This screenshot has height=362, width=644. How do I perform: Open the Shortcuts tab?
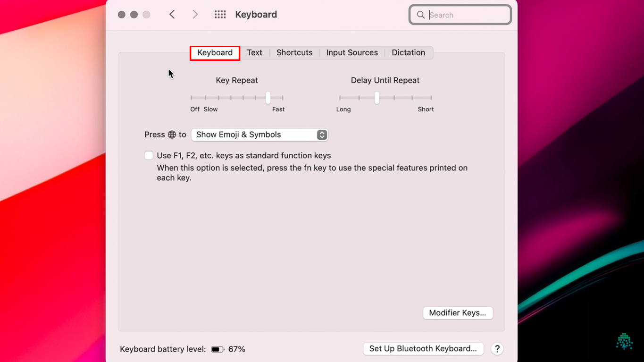tap(294, 52)
